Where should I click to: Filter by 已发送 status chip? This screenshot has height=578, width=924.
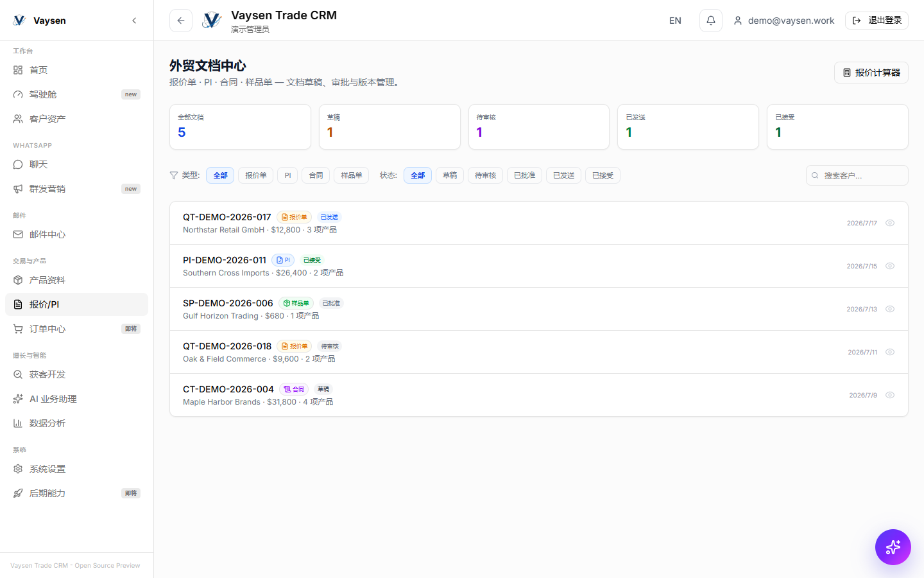(563, 175)
